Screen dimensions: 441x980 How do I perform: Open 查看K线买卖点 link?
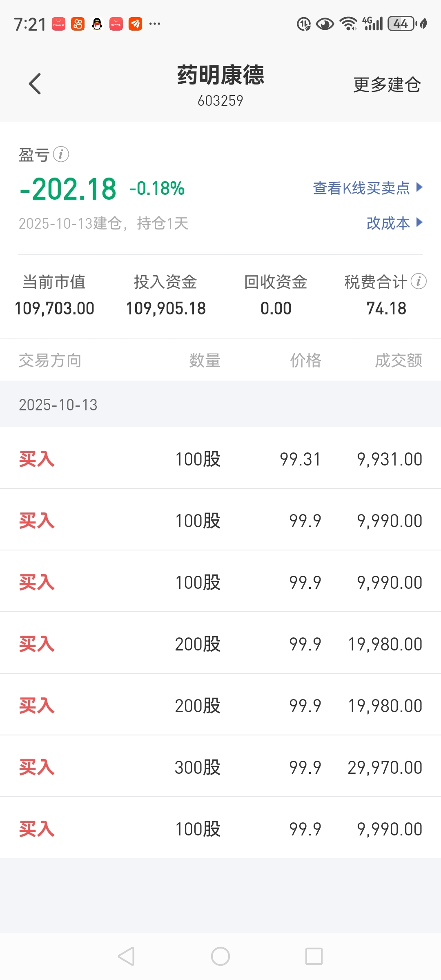(x=361, y=188)
